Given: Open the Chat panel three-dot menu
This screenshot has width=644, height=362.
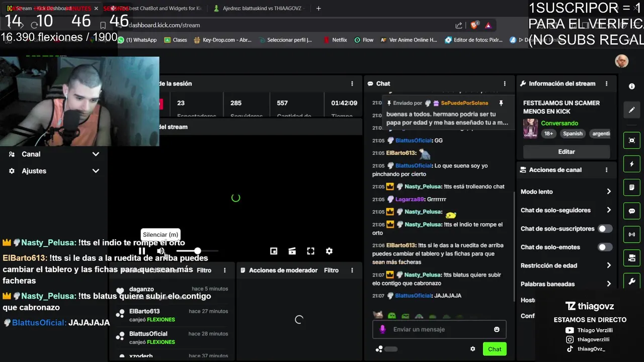Looking at the screenshot, I should (x=505, y=83).
